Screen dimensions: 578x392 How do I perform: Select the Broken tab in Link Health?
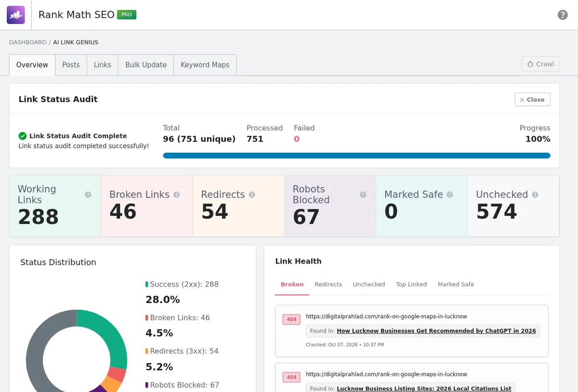click(x=292, y=285)
